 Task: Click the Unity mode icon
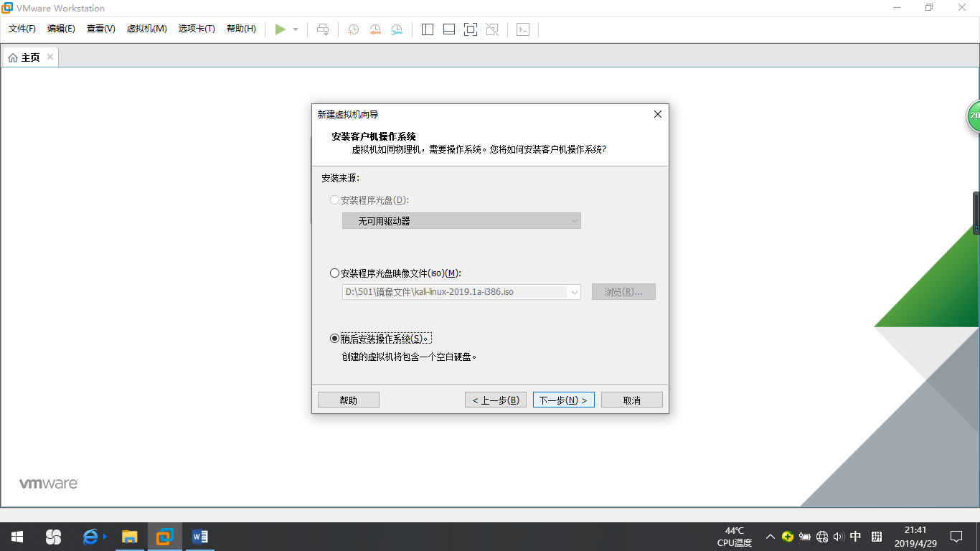coord(492,29)
